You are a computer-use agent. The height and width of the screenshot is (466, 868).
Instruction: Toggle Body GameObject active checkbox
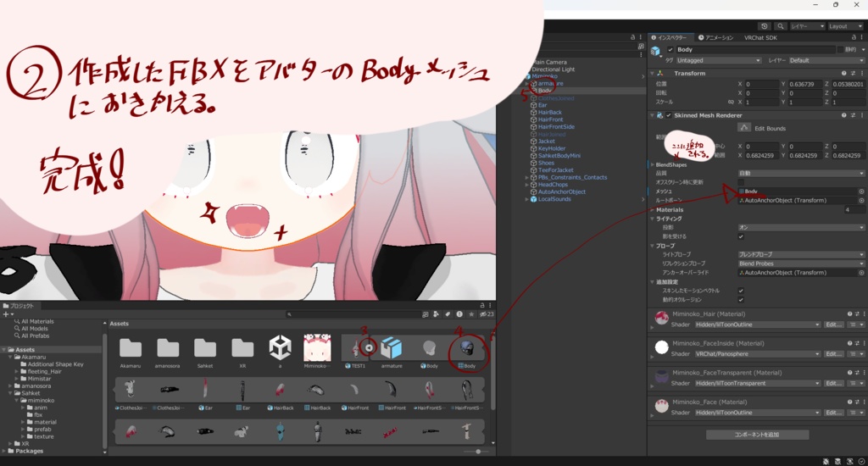tap(670, 50)
